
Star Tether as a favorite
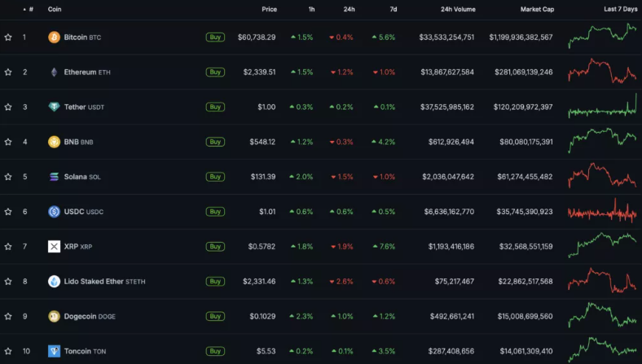pyautogui.click(x=8, y=107)
